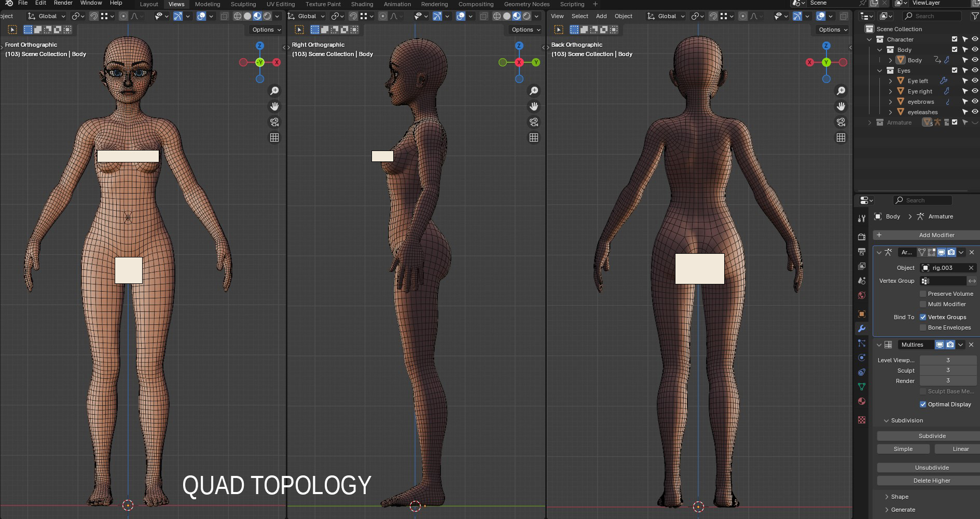
Task: Collapse the Eyes collection
Action: [880, 70]
